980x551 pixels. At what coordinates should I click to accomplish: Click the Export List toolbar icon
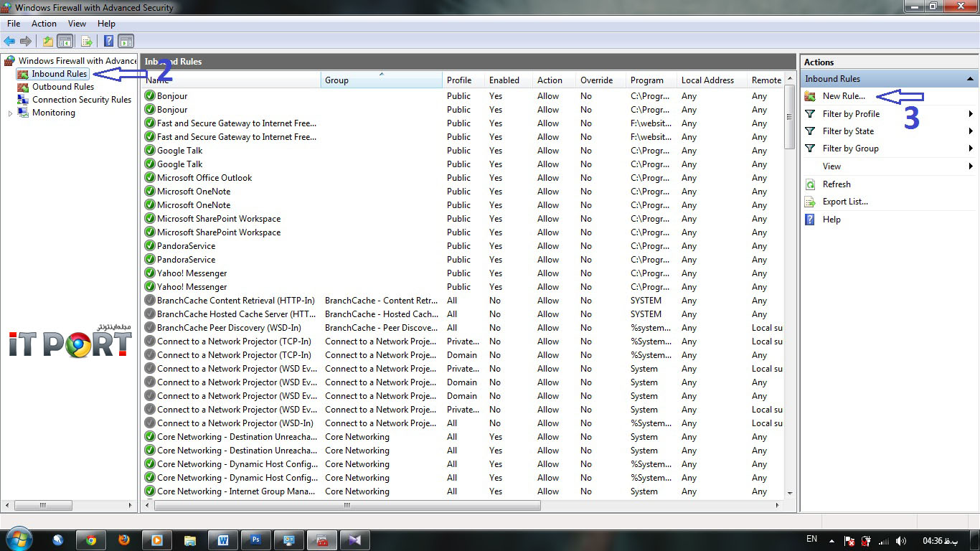coord(87,41)
